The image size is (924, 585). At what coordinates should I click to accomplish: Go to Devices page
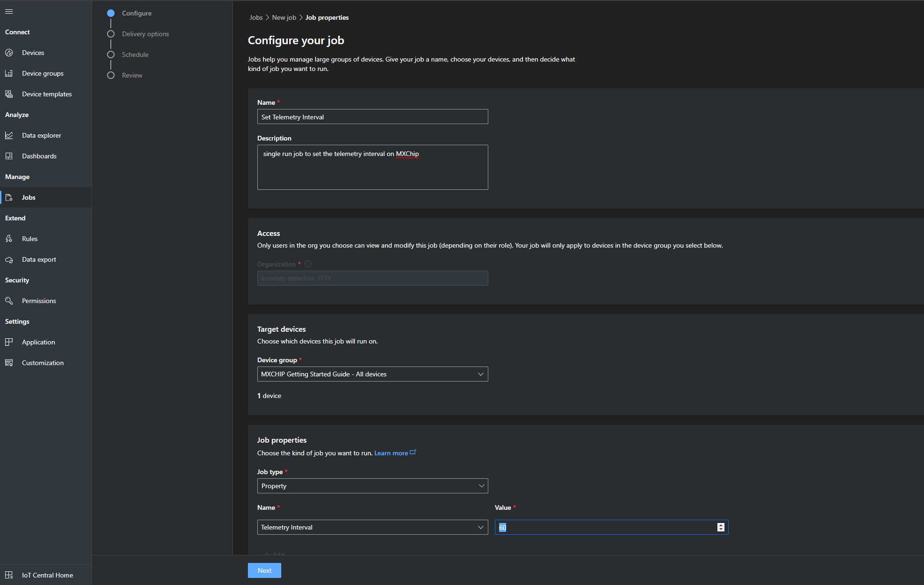(x=33, y=53)
